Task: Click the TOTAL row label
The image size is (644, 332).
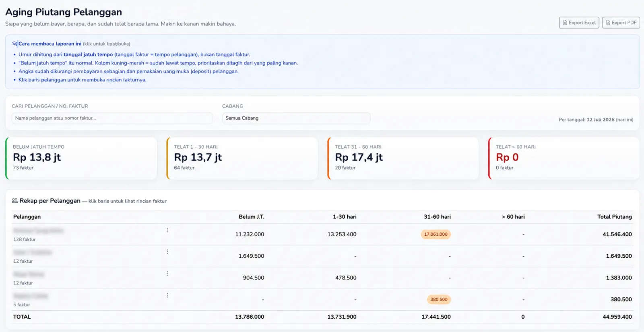Action: point(22,317)
